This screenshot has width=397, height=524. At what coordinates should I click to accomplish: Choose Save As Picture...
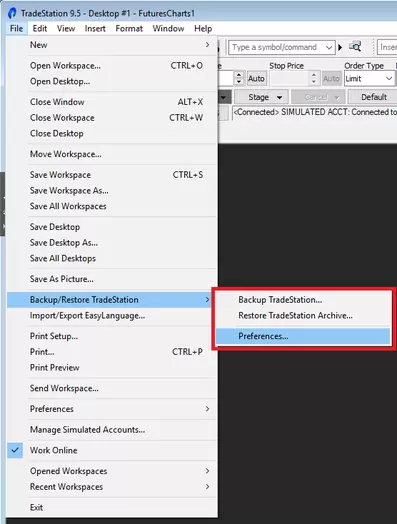(112, 279)
